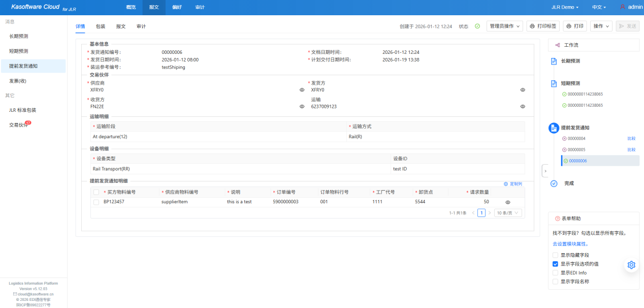Click the admin user avatar icon

623,7
